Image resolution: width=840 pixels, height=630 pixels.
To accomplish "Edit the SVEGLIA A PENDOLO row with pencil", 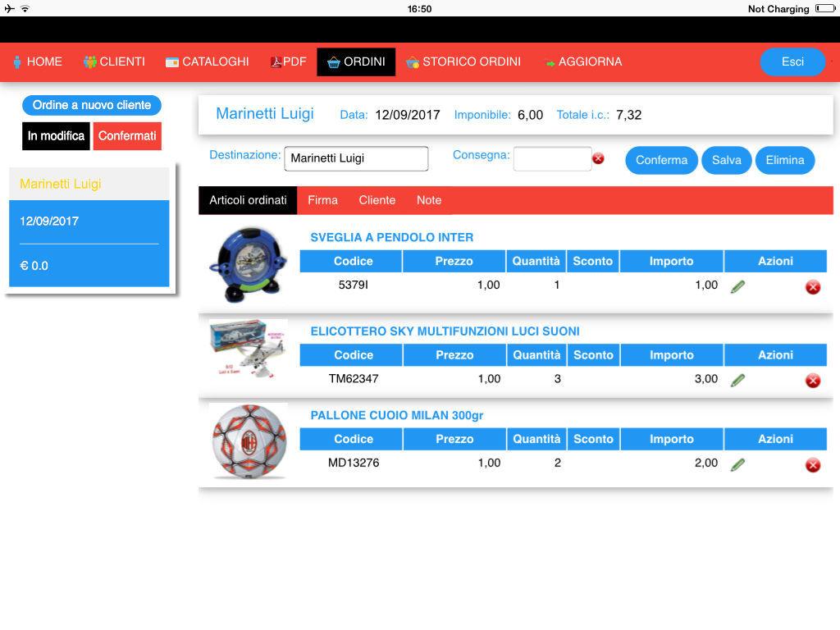I will click(x=737, y=286).
